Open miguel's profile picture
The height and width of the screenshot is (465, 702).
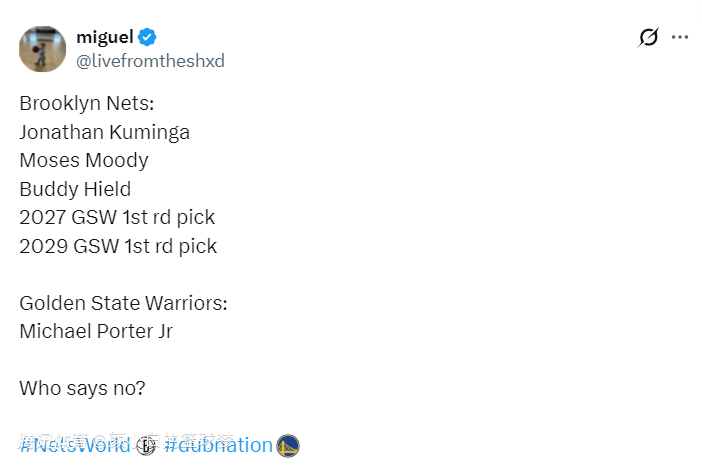coord(42,48)
